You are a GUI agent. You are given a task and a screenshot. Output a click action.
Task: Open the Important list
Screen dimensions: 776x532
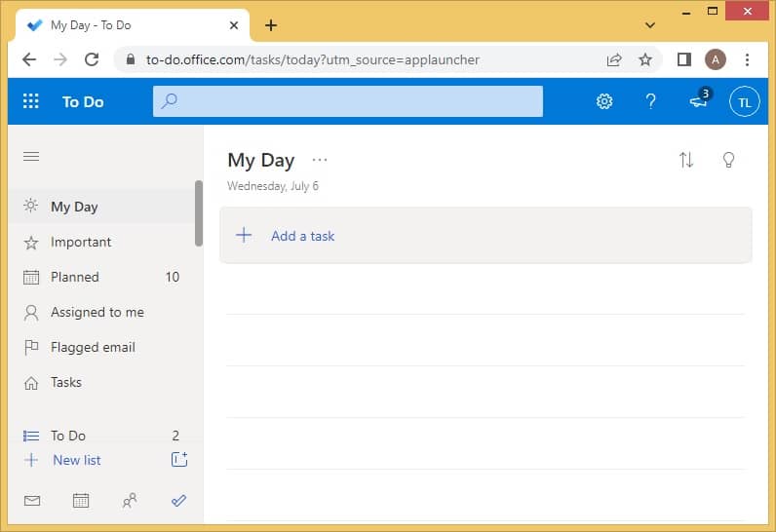click(101, 242)
